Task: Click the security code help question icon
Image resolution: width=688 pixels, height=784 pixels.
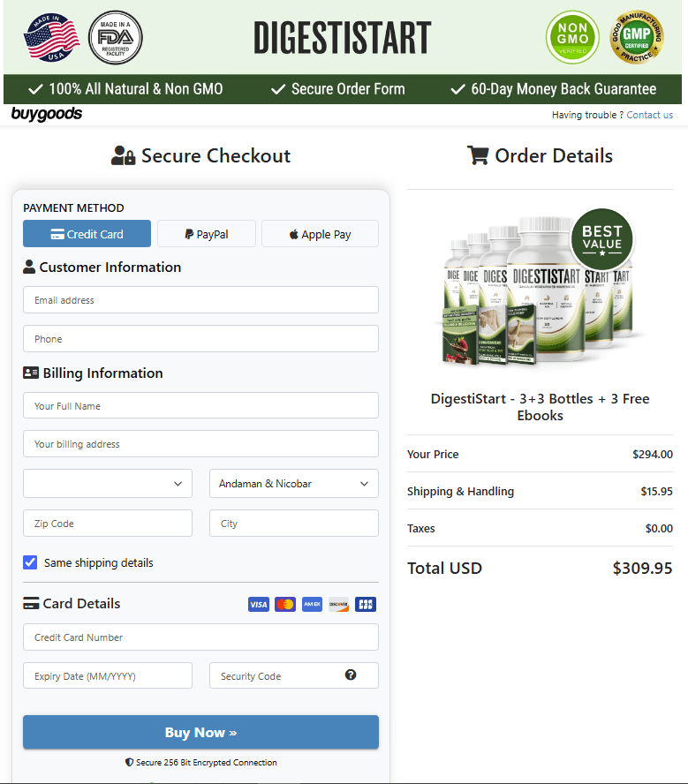Action: click(x=351, y=675)
